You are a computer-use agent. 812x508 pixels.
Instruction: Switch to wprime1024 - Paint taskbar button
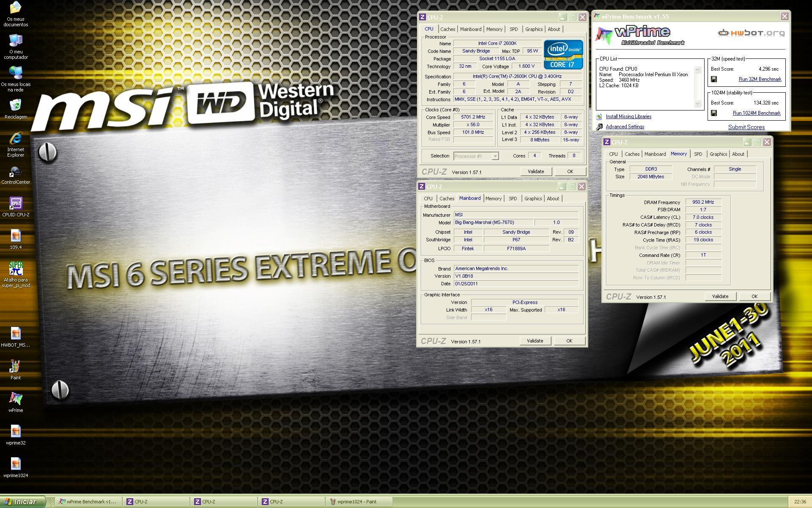[359, 502]
